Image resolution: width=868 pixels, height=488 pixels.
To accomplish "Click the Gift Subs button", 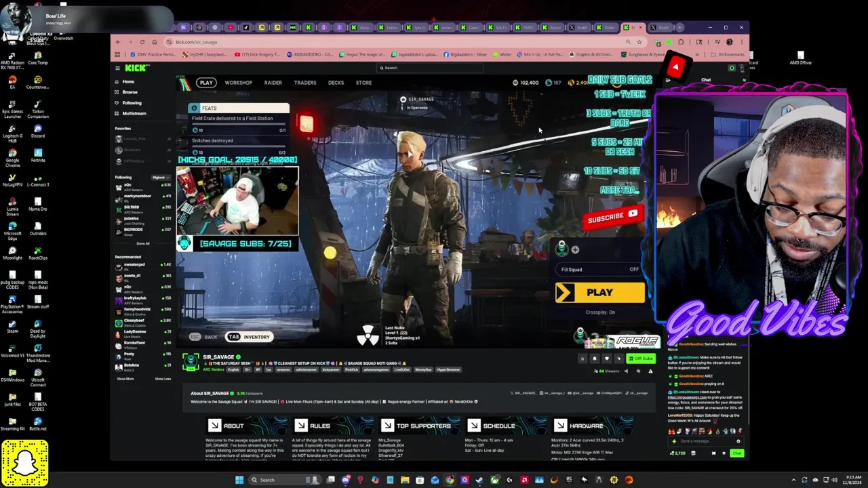I will [641, 359].
